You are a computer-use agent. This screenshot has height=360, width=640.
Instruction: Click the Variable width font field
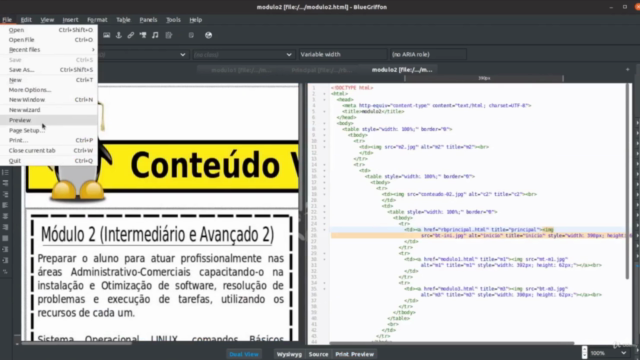point(342,54)
